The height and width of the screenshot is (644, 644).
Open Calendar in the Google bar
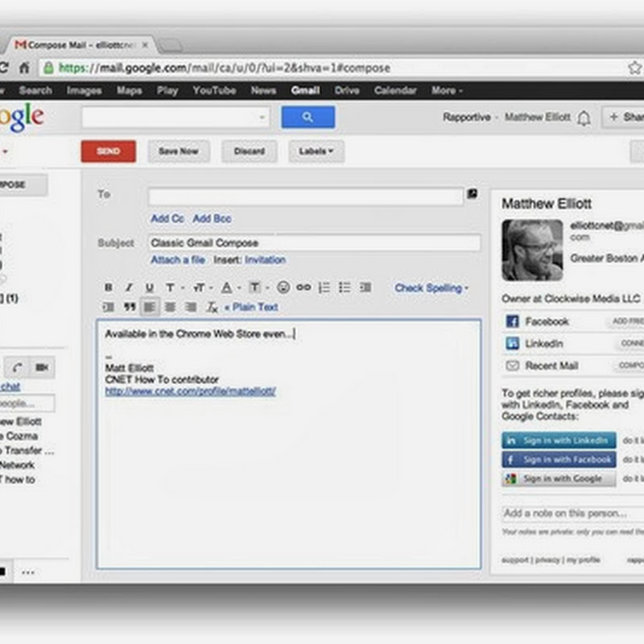point(395,90)
